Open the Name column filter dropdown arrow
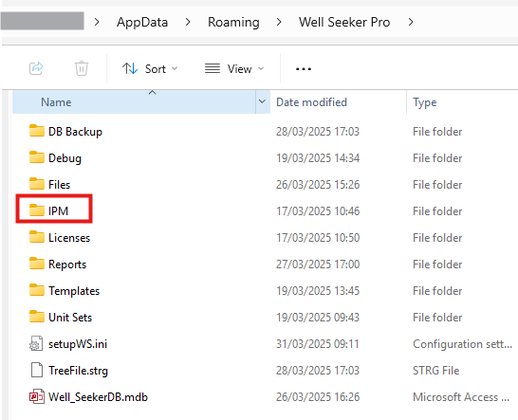The image size is (518, 420). coord(262,101)
